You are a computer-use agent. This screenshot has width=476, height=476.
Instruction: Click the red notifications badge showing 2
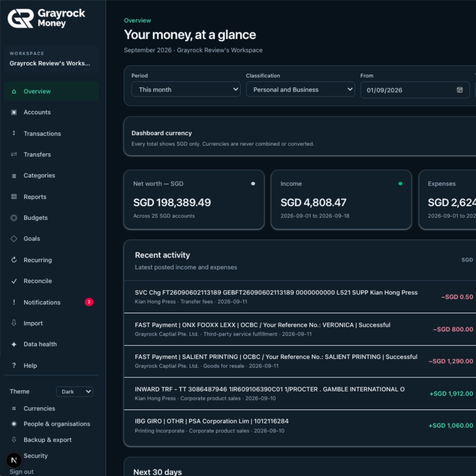[x=89, y=302]
